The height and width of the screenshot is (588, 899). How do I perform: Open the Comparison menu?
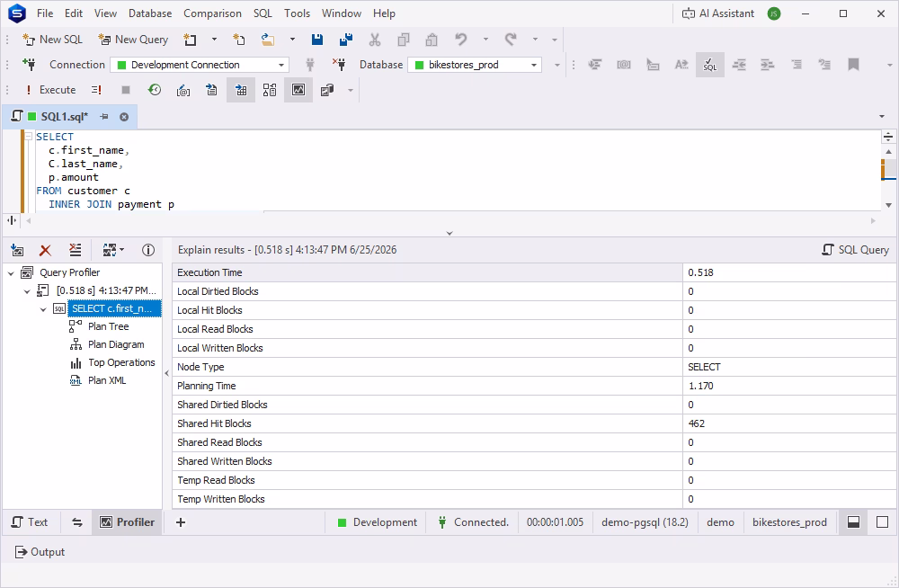[x=212, y=13]
